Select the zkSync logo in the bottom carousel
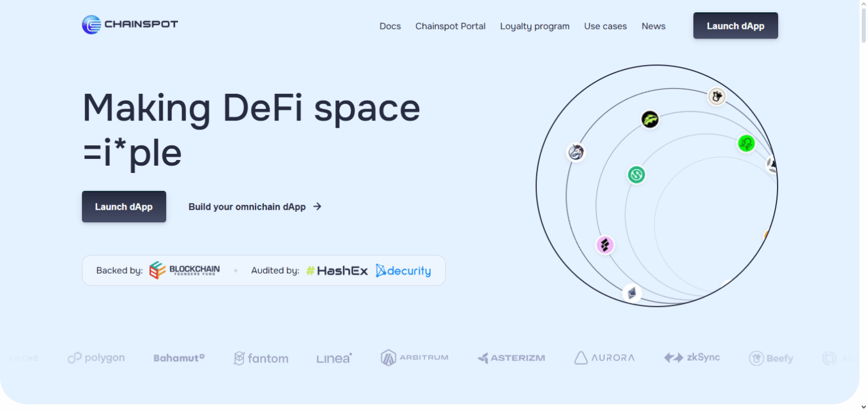The image size is (868, 411). pos(692,357)
